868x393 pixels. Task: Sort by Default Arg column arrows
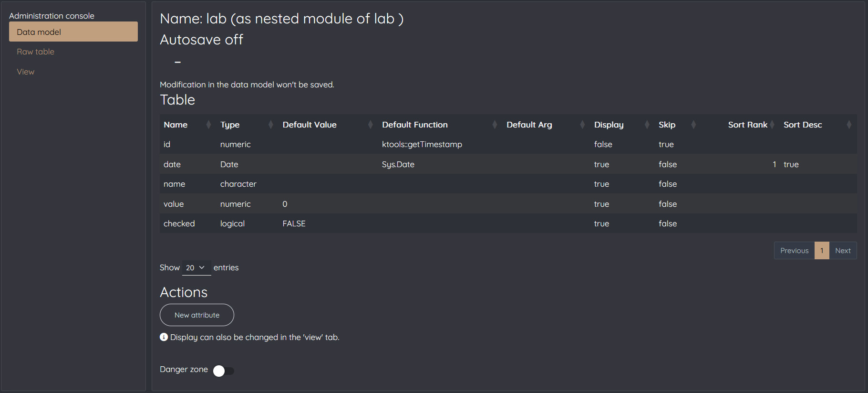[x=582, y=125]
